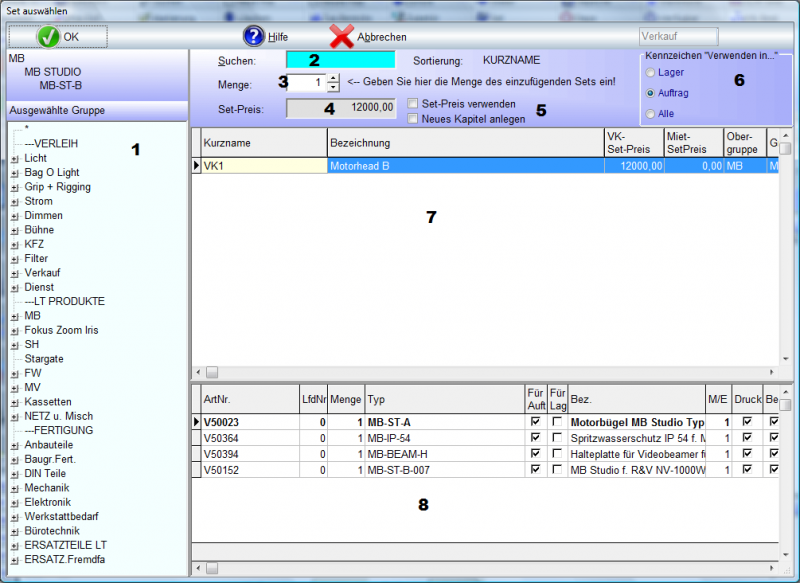Image resolution: width=800 pixels, height=583 pixels.
Task: Click the Menge quantity field
Action: click(306, 83)
